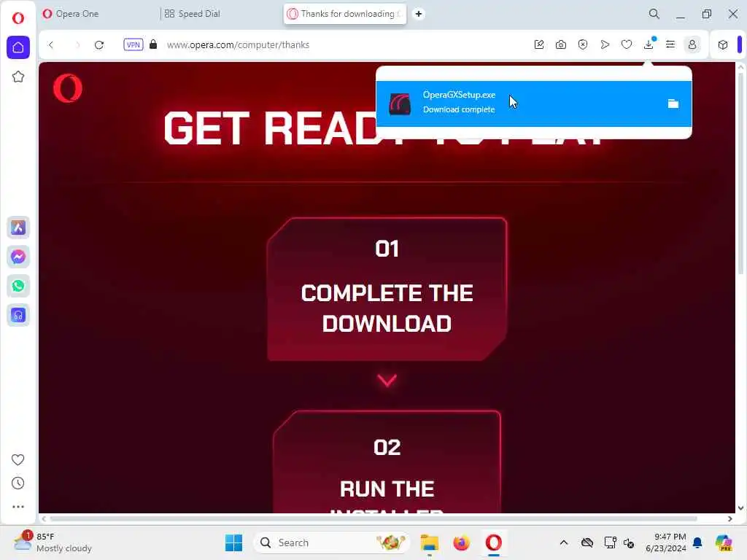747x560 pixels.
Task: Take a snapshot with the camera icon
Action: (x=561, y=44)
